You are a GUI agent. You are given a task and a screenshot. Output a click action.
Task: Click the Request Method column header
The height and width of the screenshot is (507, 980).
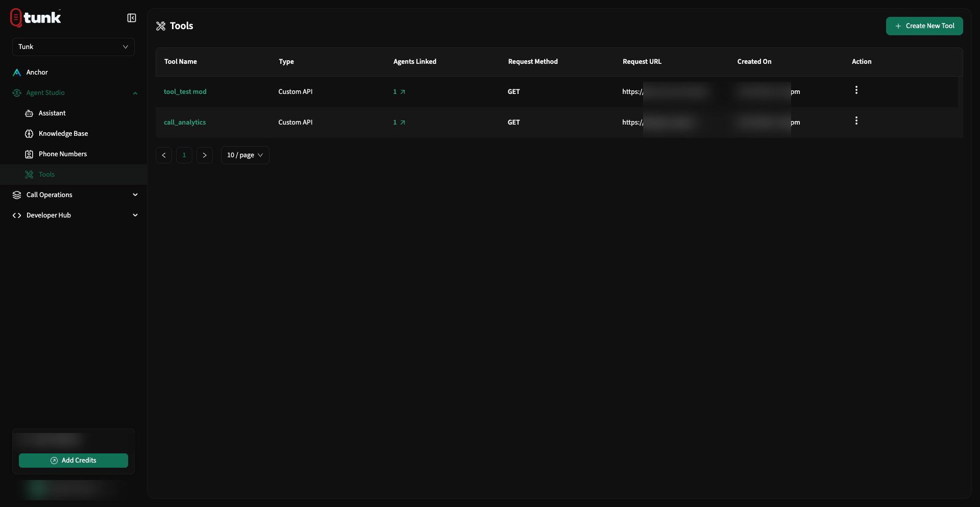(533, 62)
